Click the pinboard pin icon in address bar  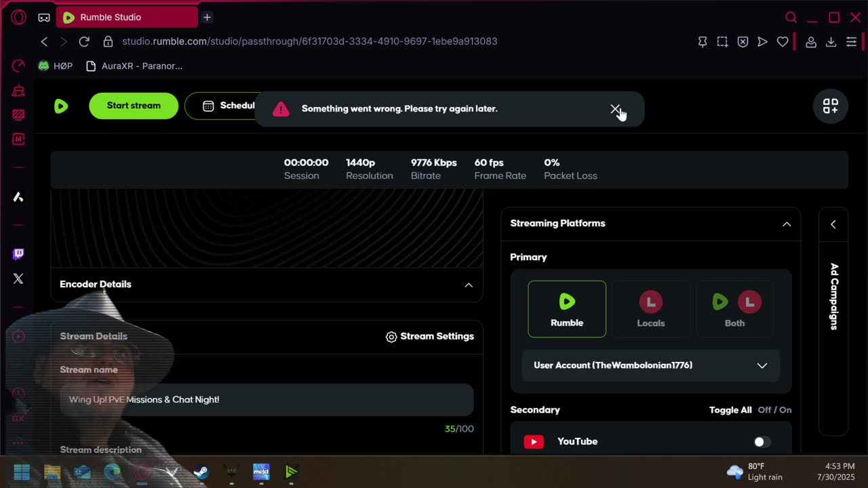[703, 42]
